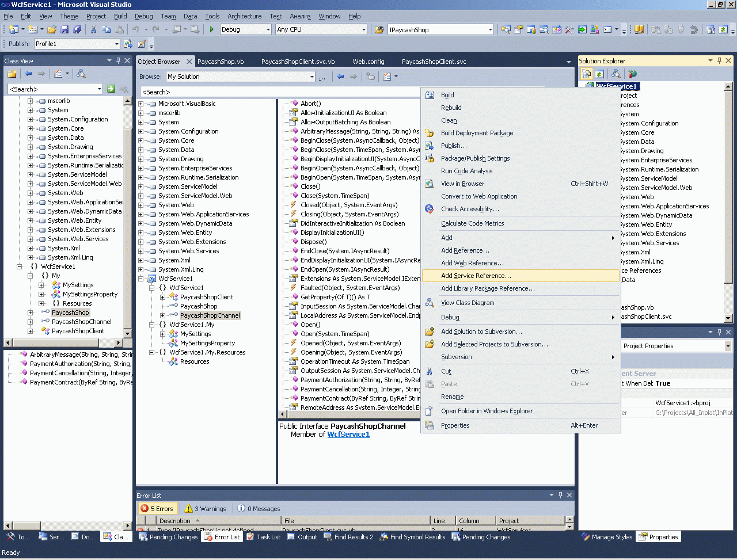The width and height of the screenshot is (737, 560).
Task: Open Solution Explorer Properties toolbar icon
Action: [587, 74]
